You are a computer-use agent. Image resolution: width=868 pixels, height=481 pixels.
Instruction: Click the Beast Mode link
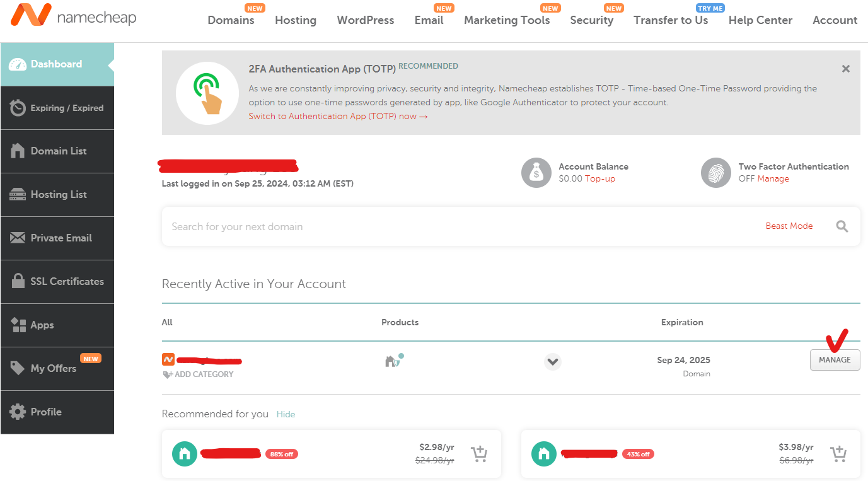point(789,226)
